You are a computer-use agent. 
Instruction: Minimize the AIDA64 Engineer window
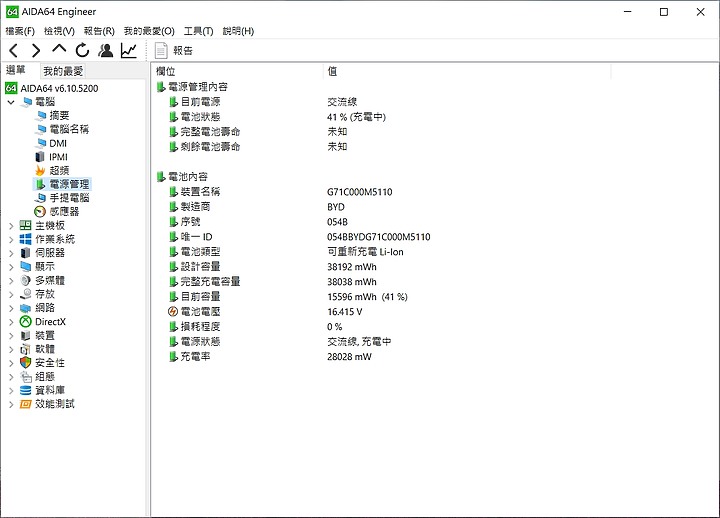(x=628, y=12)
